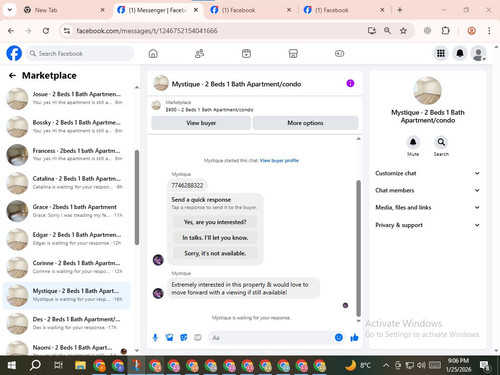Go back using the Marketplace back arrow
Viewport: 500px width, 375px height.
pyautogui.click(x=12, y=76)
